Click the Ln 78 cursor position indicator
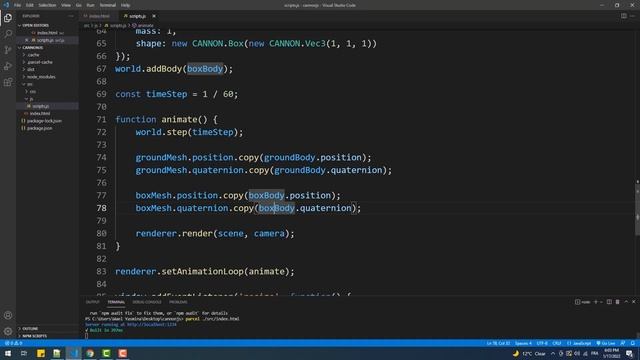The width and height of the screenshot is (640, 360). (498, 343)
